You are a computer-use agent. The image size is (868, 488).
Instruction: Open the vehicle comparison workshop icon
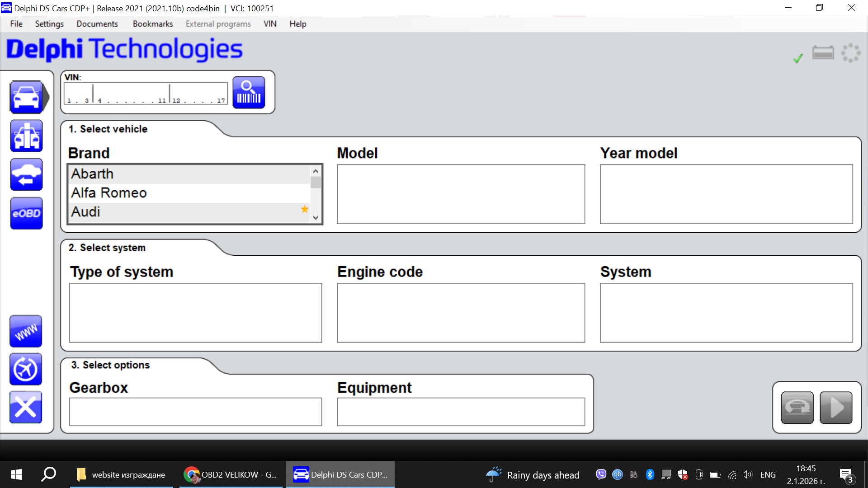[x=26, y=136]
